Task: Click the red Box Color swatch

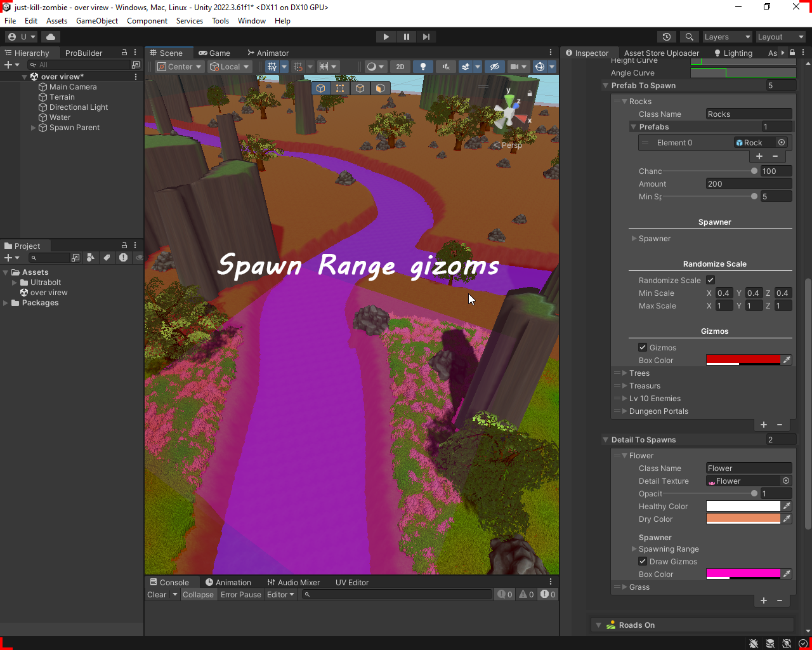Action: click(743, 360)
